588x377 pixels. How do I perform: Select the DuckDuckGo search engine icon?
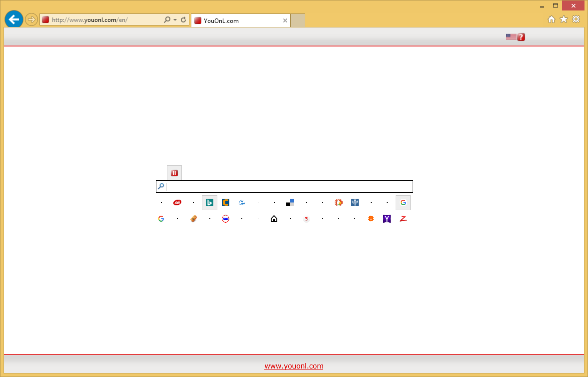(x=339, y=203)
